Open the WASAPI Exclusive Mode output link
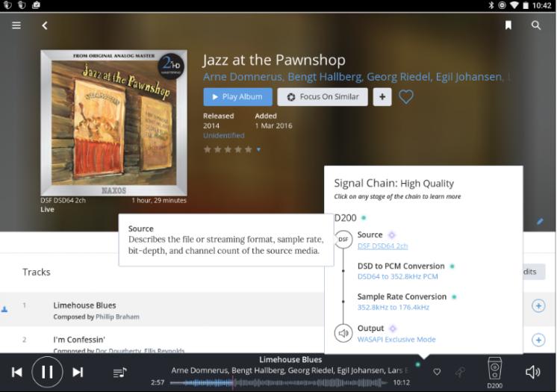The image size is (560, 392). coord(396,339)
